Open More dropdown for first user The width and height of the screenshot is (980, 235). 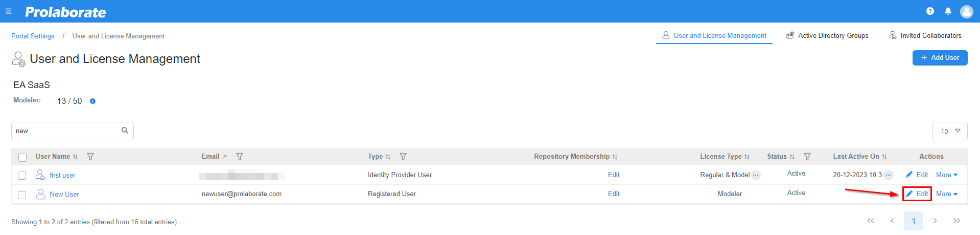coord(947,175)
